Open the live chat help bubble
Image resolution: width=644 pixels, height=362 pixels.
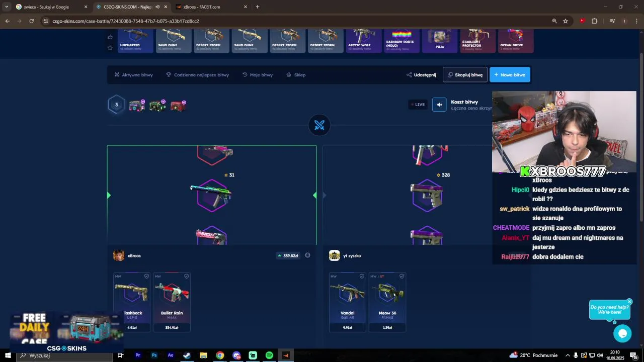tap(622, 333)
